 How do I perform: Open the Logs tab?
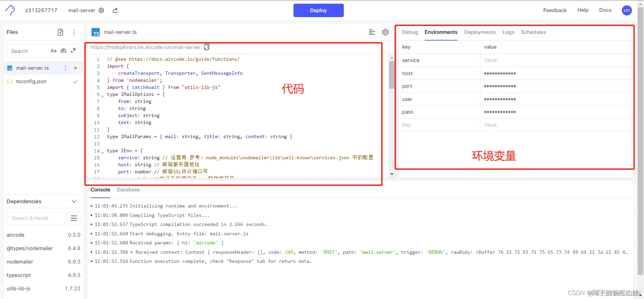tap(508, 32)
